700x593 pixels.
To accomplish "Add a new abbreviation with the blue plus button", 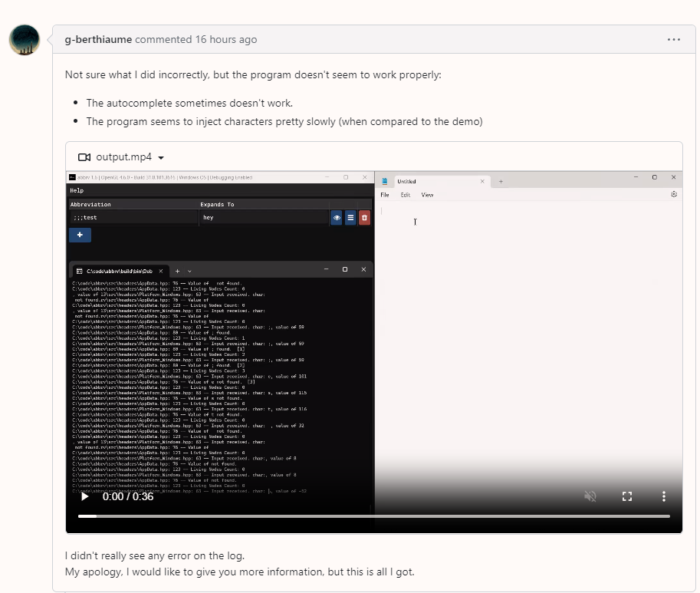I will (80, 234).
